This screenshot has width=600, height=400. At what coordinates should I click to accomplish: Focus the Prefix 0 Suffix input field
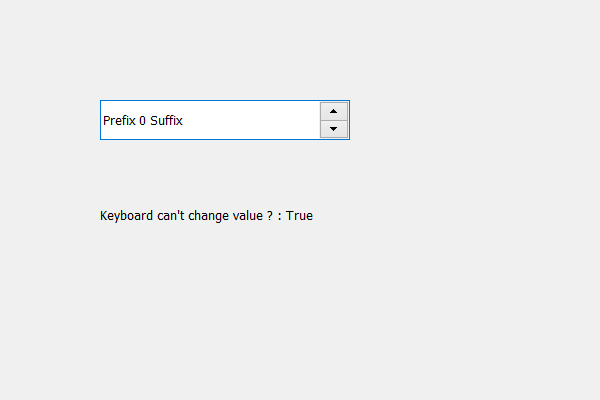[x=210, y=120]
